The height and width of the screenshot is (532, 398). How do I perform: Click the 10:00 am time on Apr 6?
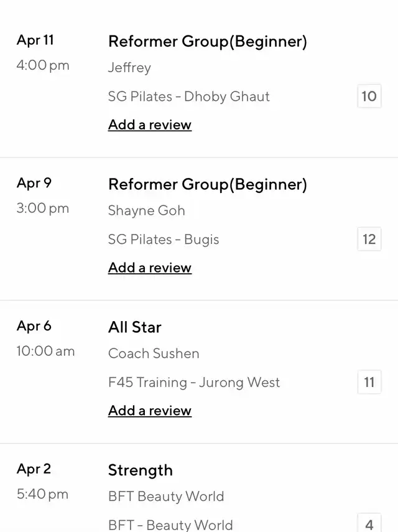[x=45, y=351]
